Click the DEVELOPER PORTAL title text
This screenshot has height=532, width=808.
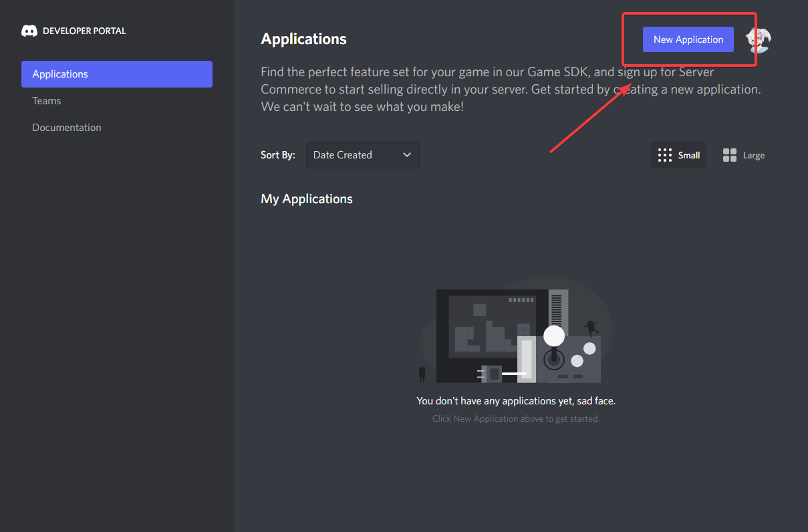(84, 31)
